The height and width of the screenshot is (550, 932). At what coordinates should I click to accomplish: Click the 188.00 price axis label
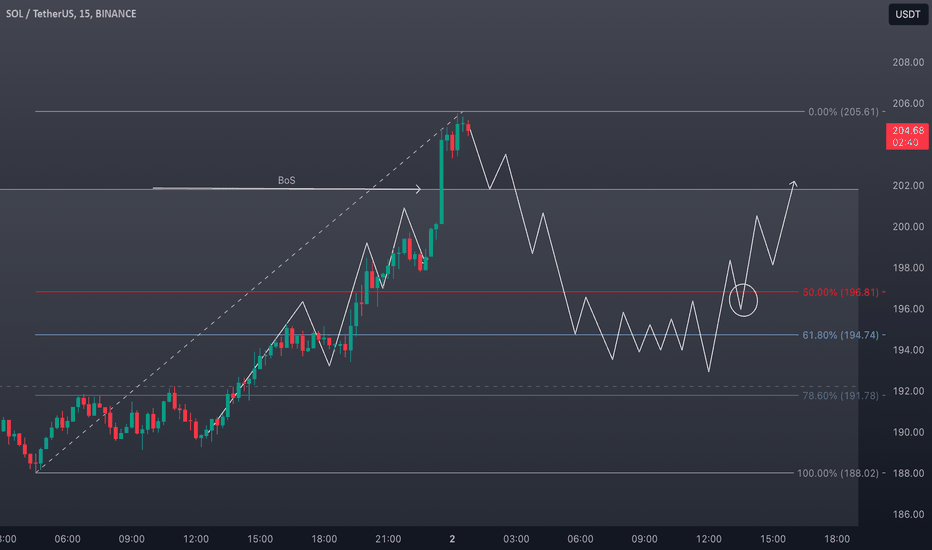(908, 473)
